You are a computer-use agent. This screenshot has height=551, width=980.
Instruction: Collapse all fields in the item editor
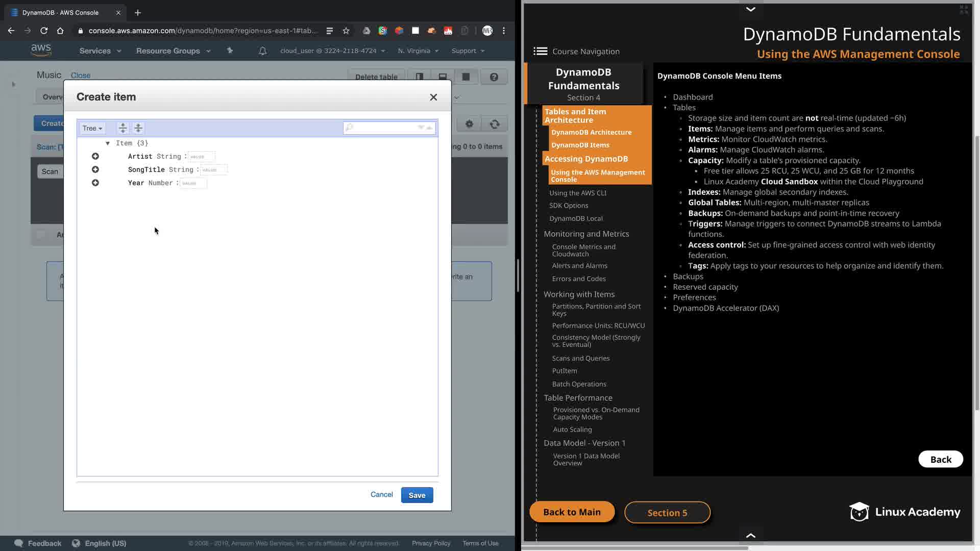click(138, 128)
